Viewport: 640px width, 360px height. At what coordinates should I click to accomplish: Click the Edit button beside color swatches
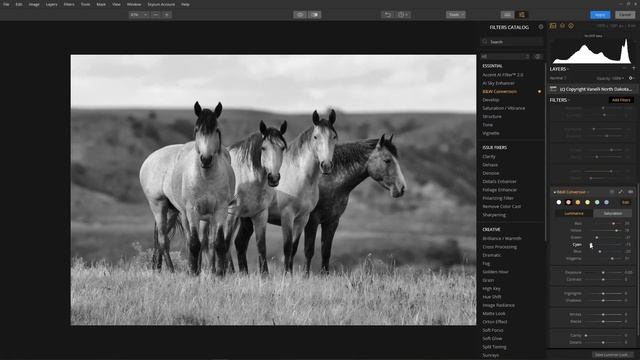coord(625,202)
